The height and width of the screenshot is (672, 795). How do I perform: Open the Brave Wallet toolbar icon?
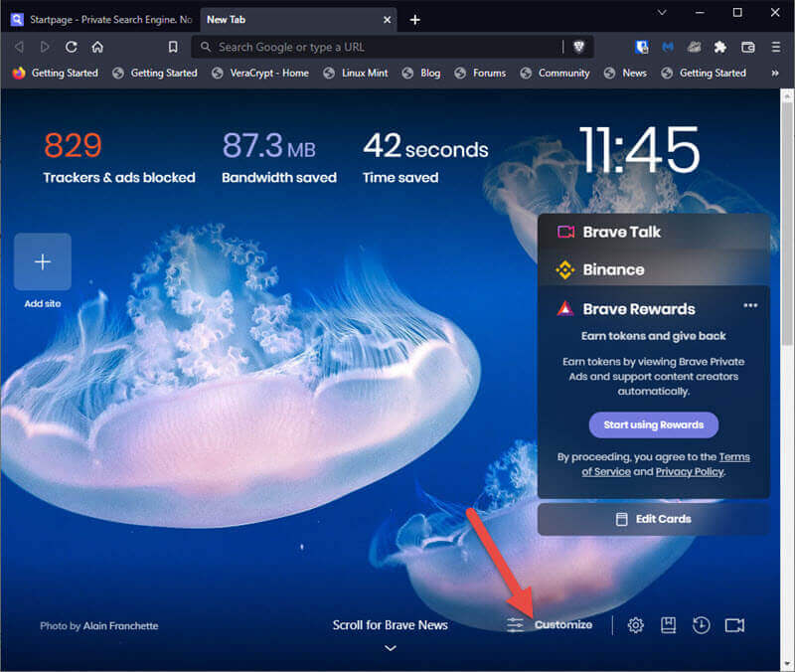748,47
